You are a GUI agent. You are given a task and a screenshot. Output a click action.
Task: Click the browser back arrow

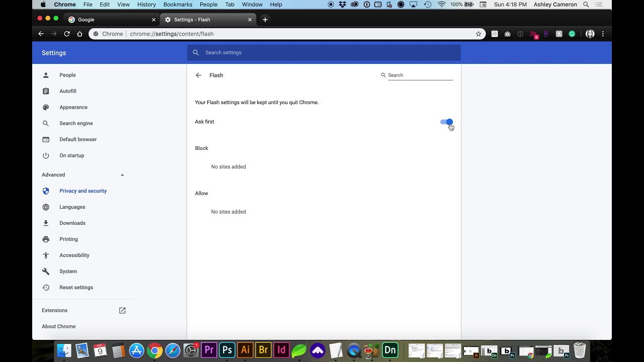tap(41, 34)
